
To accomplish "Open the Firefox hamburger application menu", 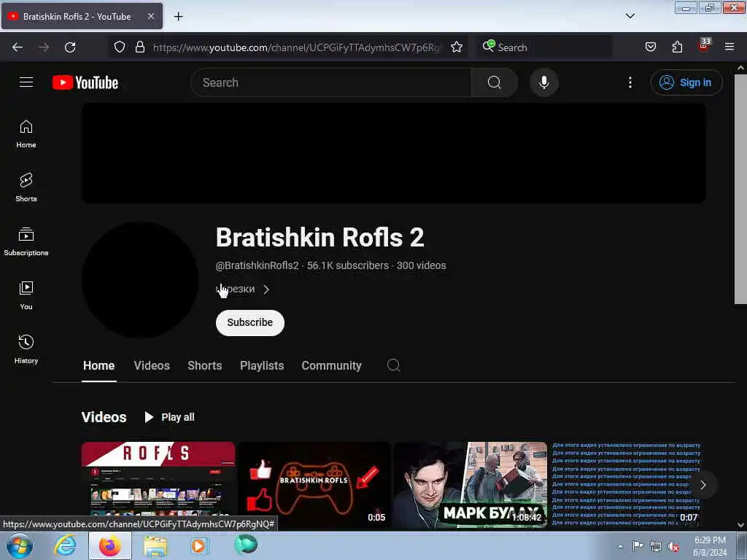I will click(729, 47).
